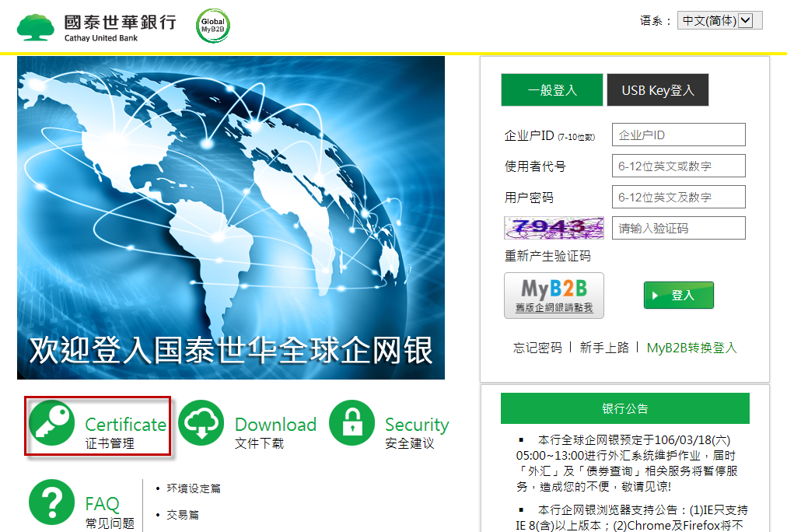The image size is (787, 532).
Task: Click the captcha image 7943
Action: tap(554, 228)
